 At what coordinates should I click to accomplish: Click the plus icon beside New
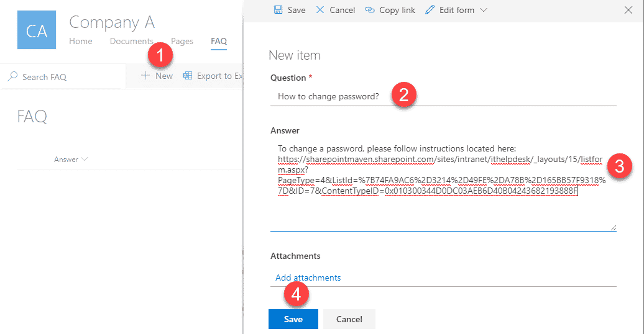145,76
